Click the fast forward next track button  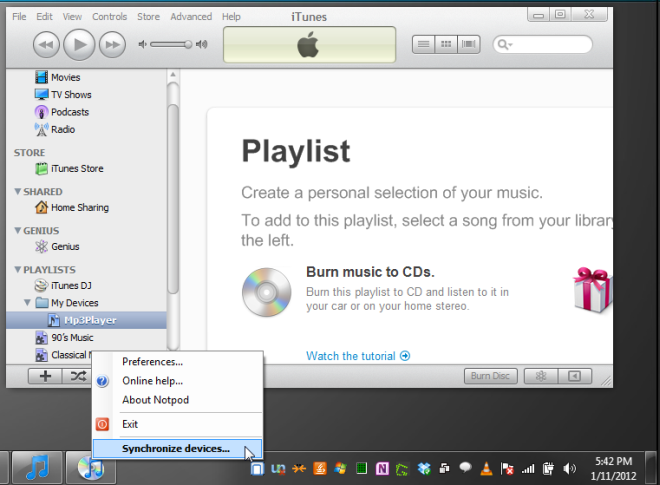click(x=112, y=45)
